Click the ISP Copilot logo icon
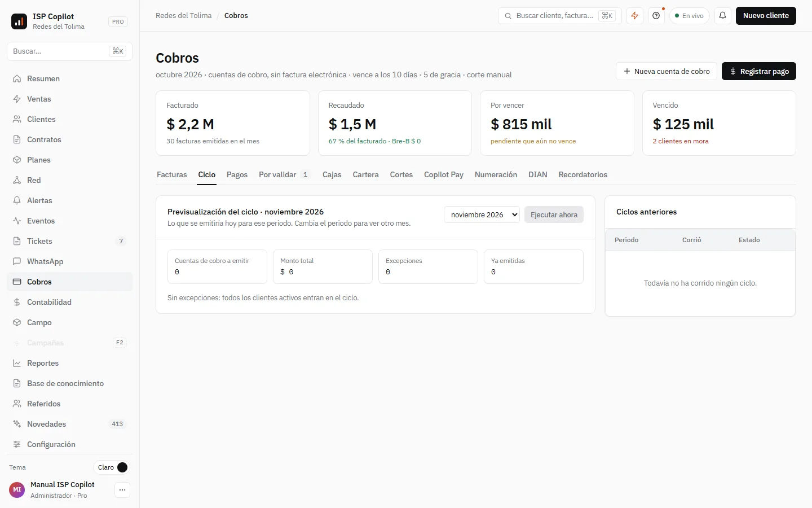Image resolution: width=812 pixels, height=508 pixels. pyautogui.click(x=19, y=21)
